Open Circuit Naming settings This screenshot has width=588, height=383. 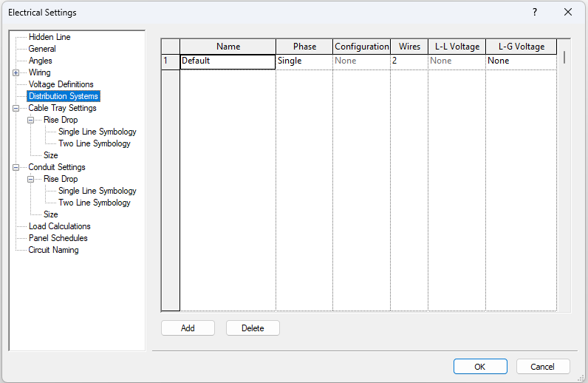53,250
